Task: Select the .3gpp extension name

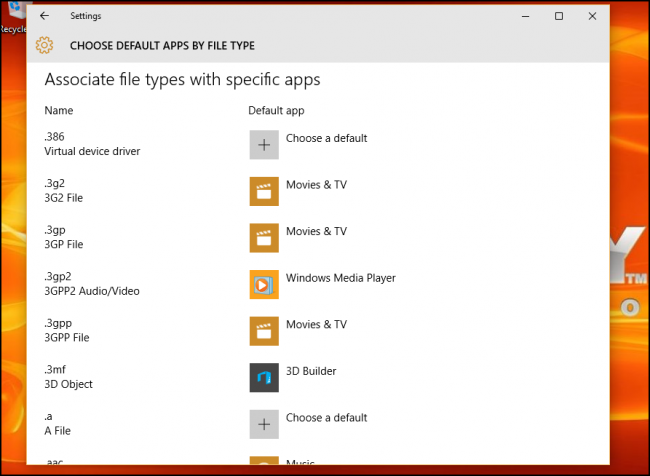Action: click(x=58, y=323)
